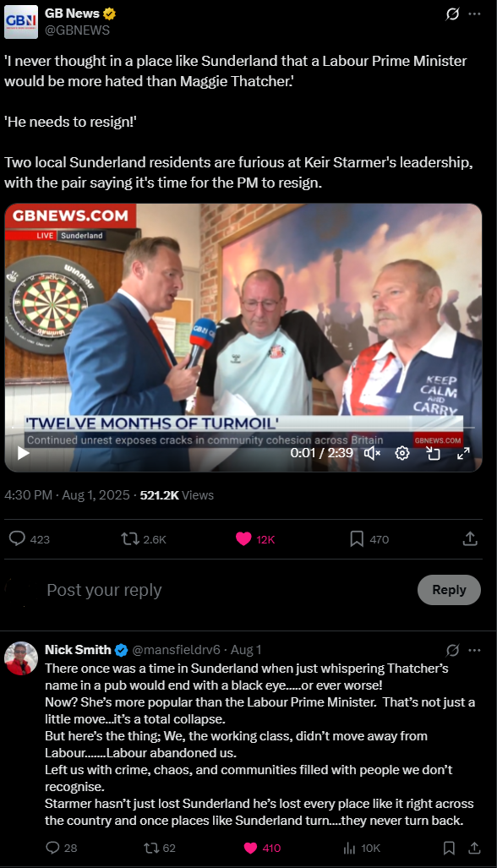Open more options menu on GB News post
This screenshot has height=868, width=497.
pyautogui.click(x=474, y=14)
